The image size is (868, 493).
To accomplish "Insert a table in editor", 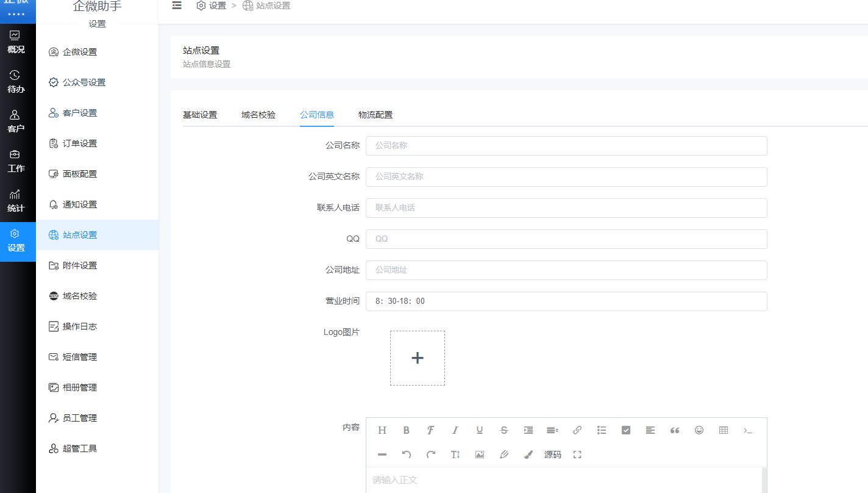I will click(x=724, y=430).
